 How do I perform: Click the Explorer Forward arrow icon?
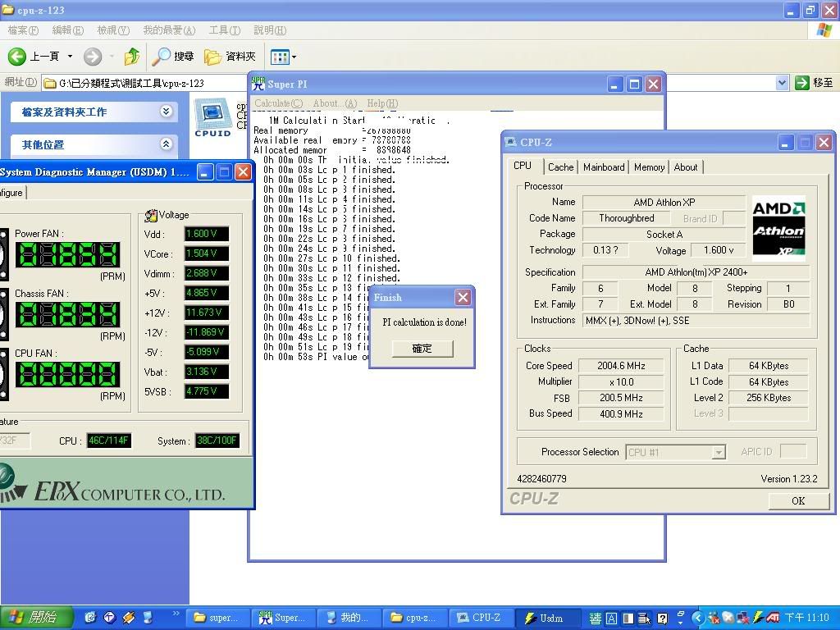pos(93,57)
